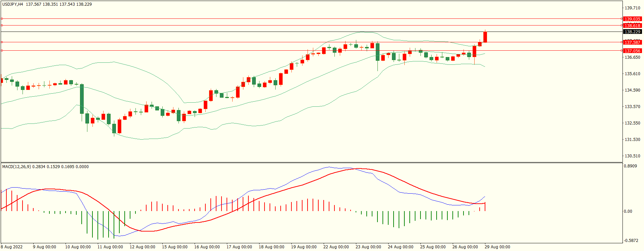
Task: Click the MACD 0.00 zero level label
Action: (628, 211)
